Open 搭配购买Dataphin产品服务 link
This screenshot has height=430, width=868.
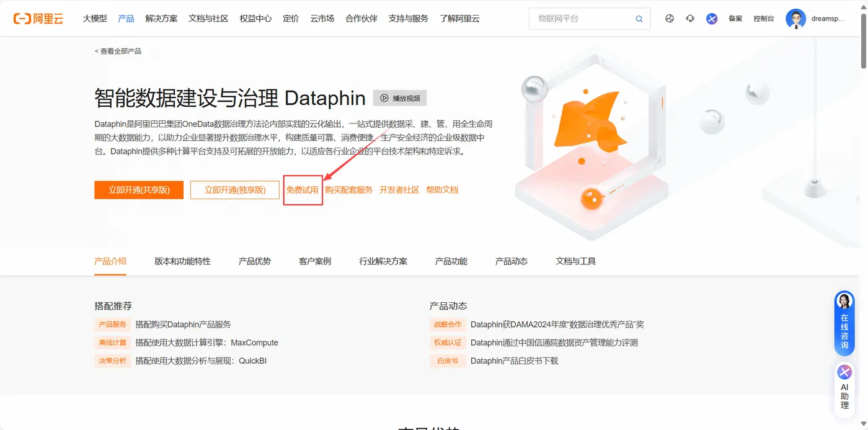pyautogui.click(x=183, y=325)
